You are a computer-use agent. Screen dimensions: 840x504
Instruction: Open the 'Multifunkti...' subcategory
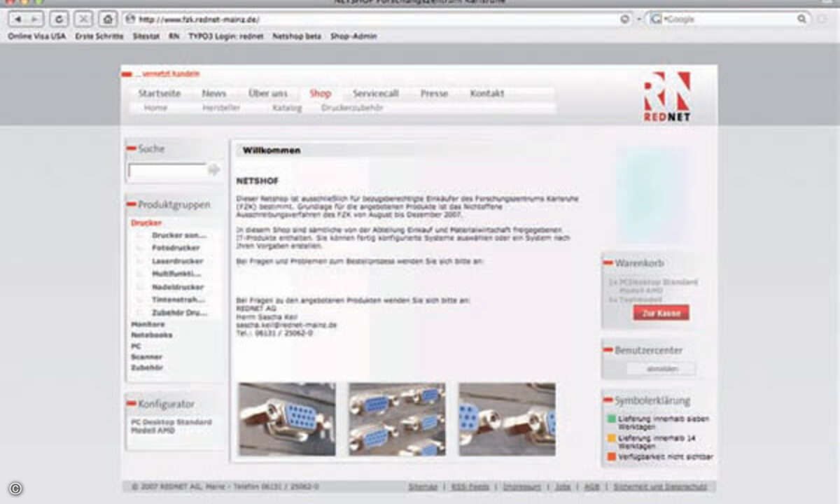176,274
